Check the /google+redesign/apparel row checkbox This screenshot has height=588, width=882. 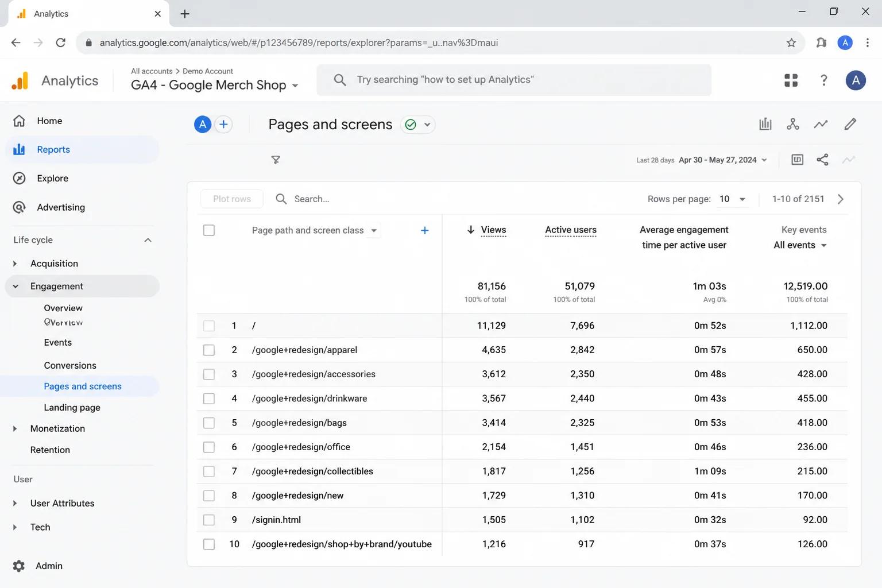pos(209,350)
